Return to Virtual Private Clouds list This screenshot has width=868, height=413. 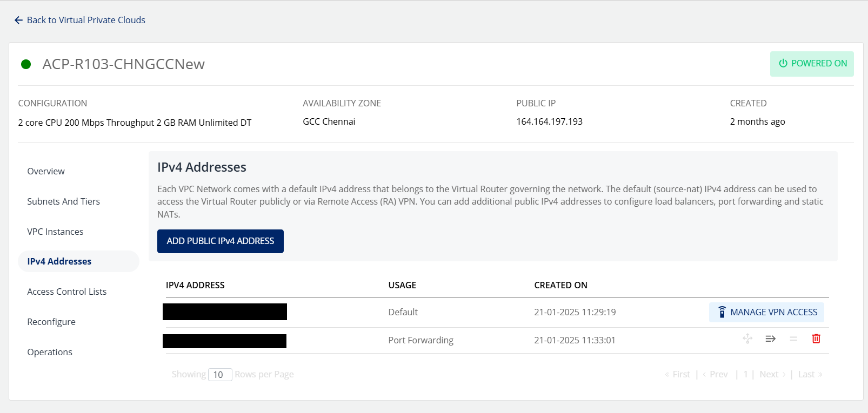(86, 20)
